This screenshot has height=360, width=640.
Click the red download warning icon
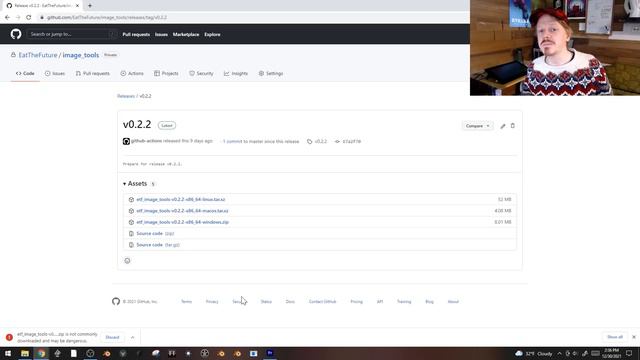tap(9, 337)
